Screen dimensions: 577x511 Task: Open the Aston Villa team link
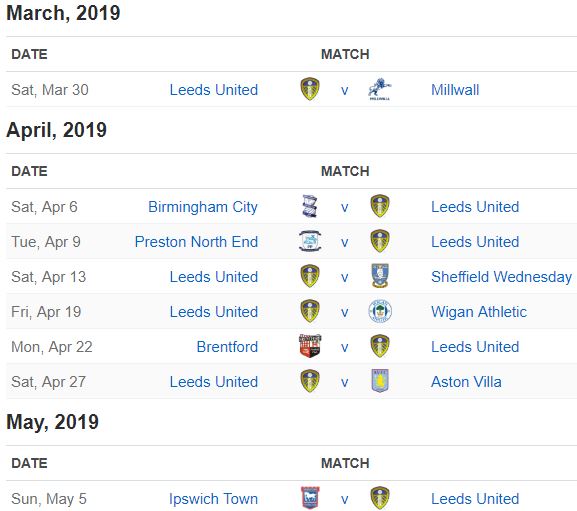(466, 382)
